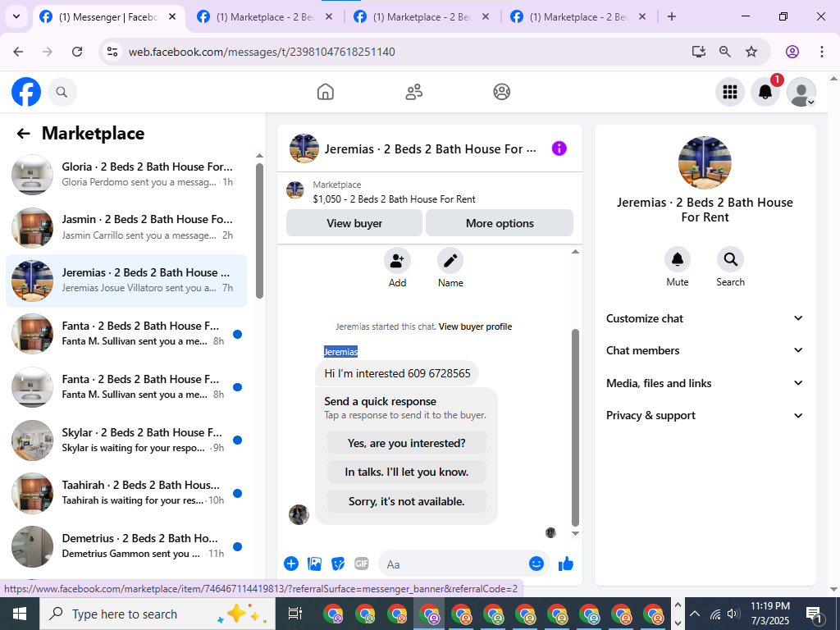View site information icon in address bar
The height and width of the screenshot is (630, 840).
pos(112,52)
